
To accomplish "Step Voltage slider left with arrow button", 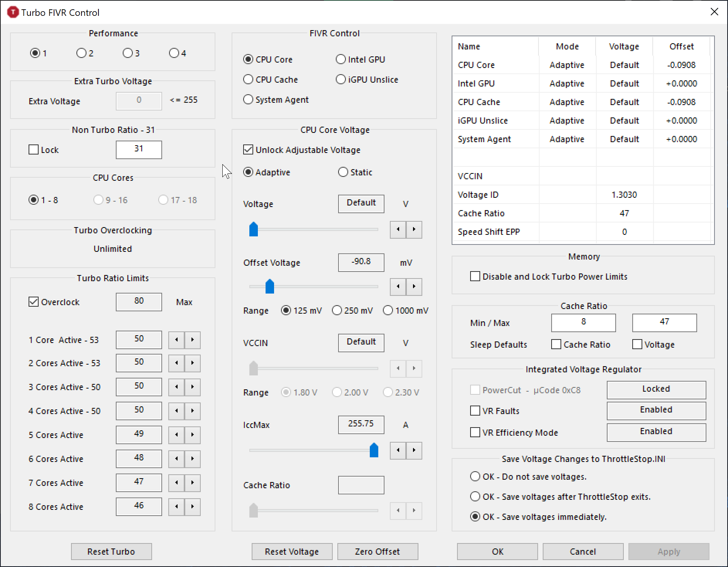I will (x=398, y=229).
